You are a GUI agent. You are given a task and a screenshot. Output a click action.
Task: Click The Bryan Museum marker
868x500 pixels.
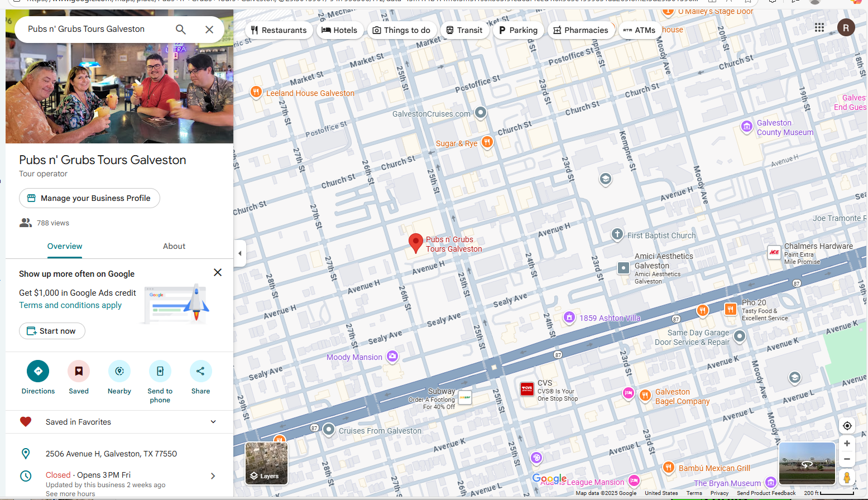click(771, 482)
